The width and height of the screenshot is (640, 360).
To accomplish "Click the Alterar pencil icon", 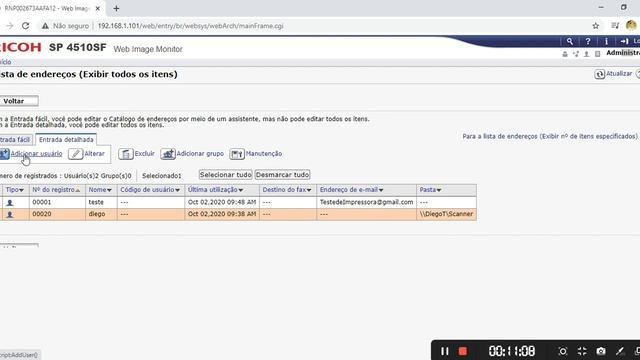I will point(76,154).
